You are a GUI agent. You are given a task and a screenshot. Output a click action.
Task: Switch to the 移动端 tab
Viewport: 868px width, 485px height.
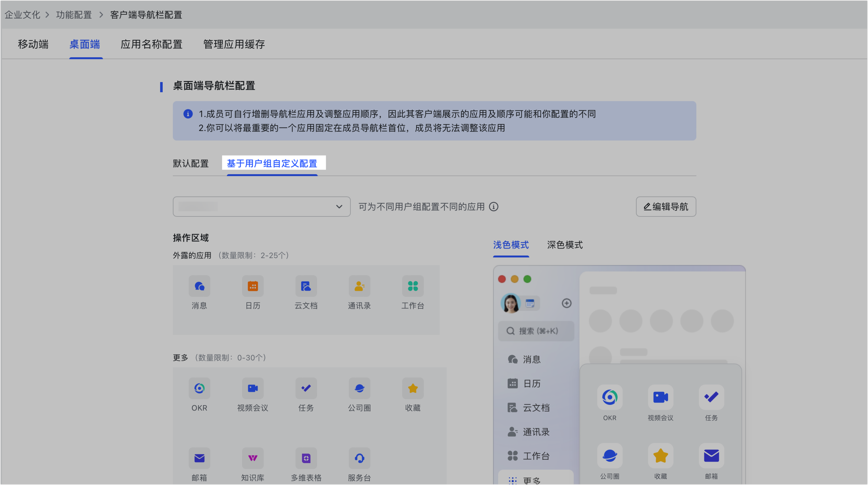point(33,44)
